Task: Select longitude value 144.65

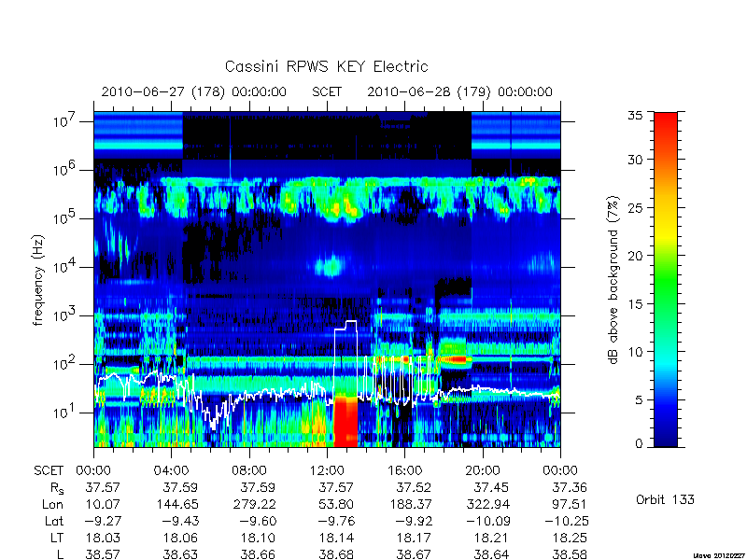Action: pyautogui.click(x=176, y=504)
